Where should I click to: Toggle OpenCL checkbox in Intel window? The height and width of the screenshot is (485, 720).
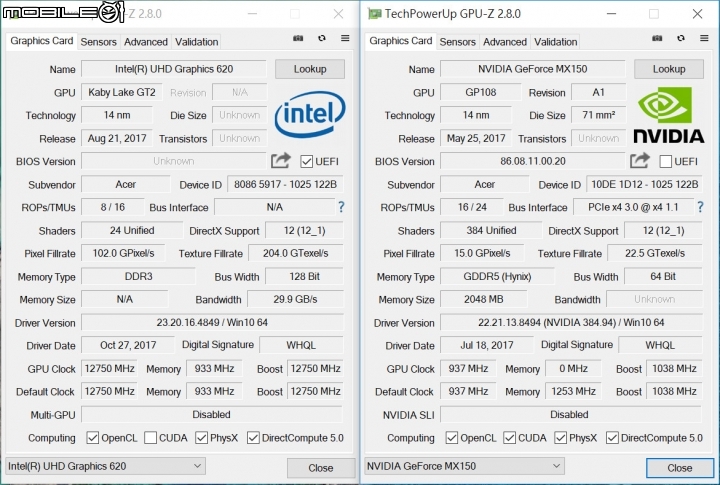pos(92,438)
